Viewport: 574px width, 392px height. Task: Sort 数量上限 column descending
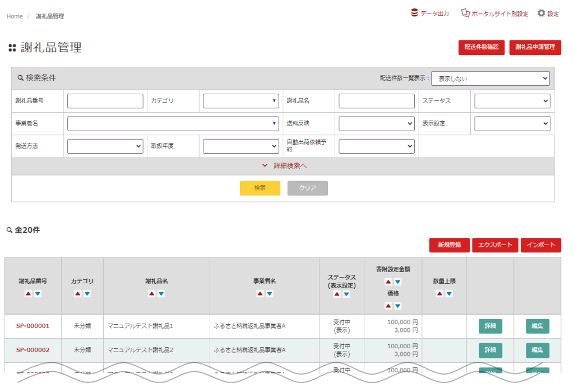(x=449, y=293)
